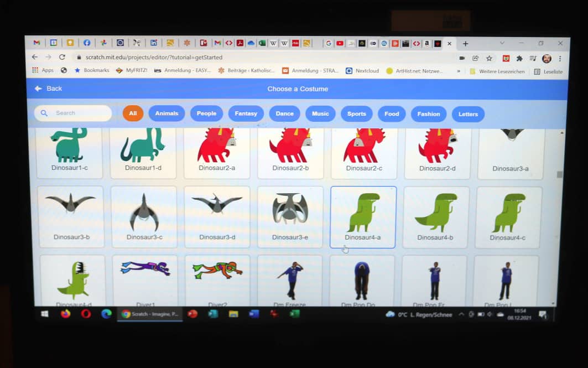Select the Dinosaur4-d roaring costume
The height and width of the screenshot is (368, 588).
pyautogui.click(x=73, y=281)
